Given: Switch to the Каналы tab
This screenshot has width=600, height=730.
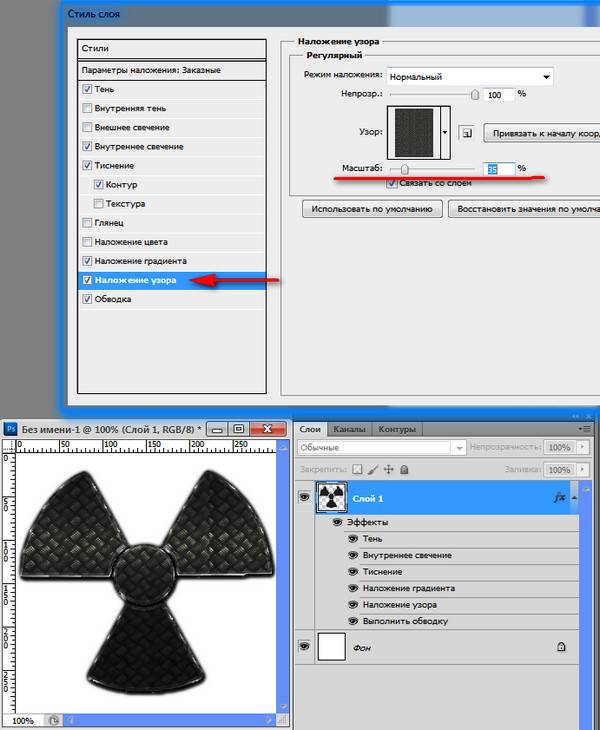Looking at the screenshot, I should (349, 429).
